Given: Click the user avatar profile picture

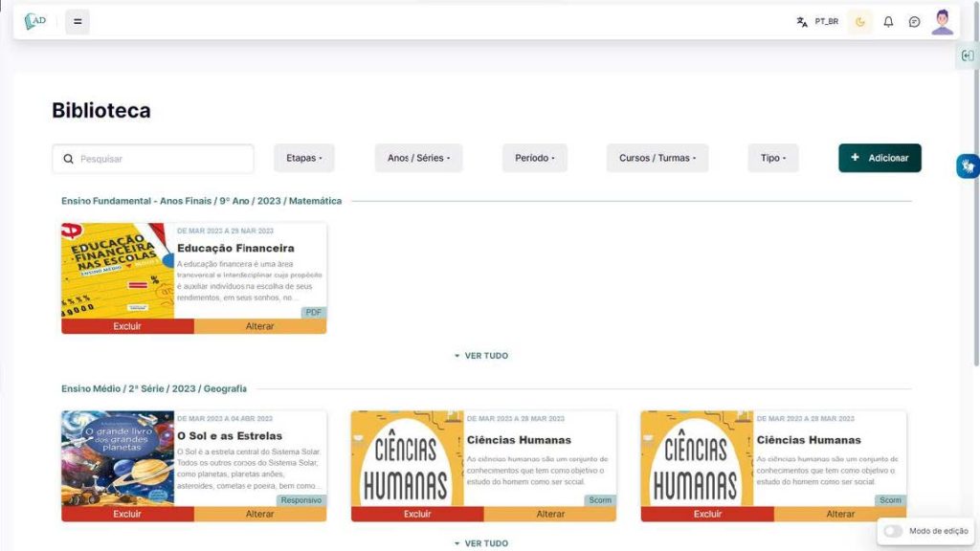Looking at the screenshot, I should pyautogui.click(x=943, y=21).
